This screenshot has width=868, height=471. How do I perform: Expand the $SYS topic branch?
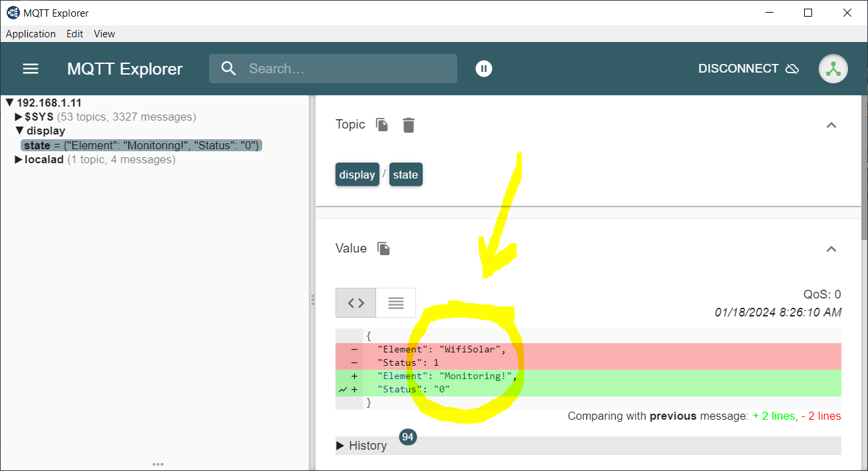[x=19, y=117]
